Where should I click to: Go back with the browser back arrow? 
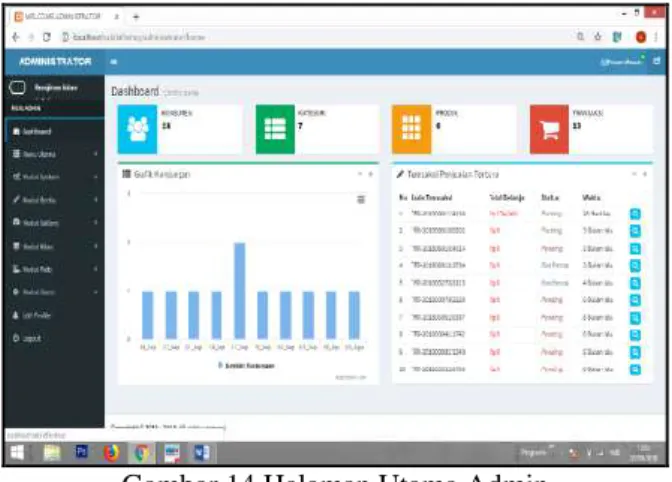tap(16, 37)
